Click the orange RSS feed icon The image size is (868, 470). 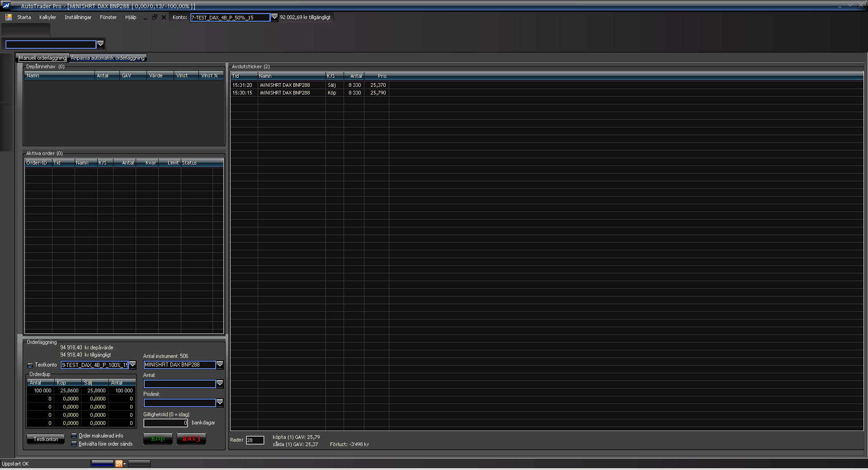[x=118, y=463]
